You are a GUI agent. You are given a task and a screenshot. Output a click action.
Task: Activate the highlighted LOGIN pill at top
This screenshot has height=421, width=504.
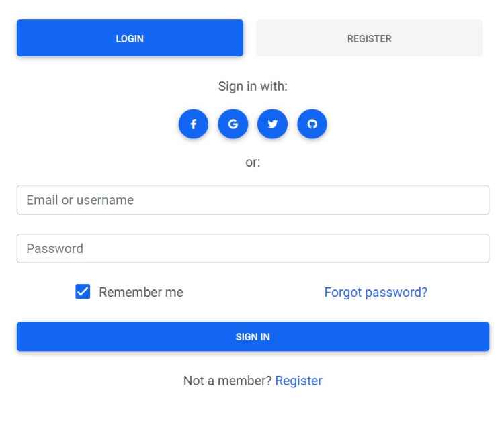[130, 38]
